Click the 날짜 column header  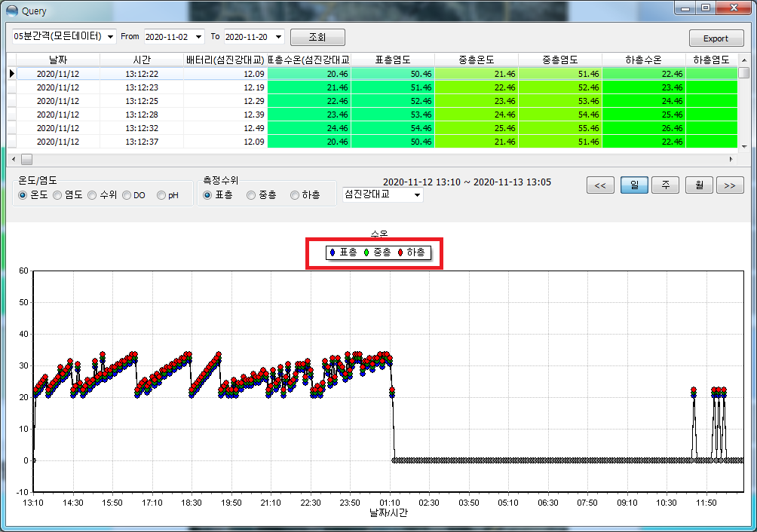(x=58, y=60)
